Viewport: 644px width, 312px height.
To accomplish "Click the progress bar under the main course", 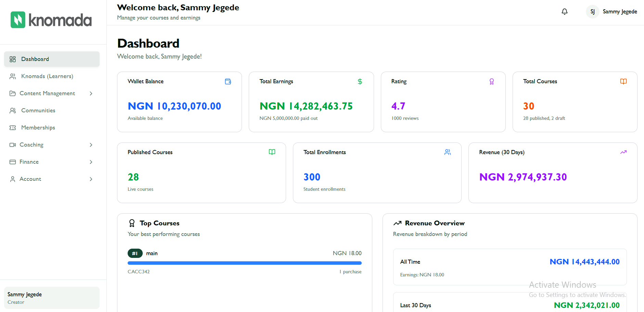I will 244,263.
